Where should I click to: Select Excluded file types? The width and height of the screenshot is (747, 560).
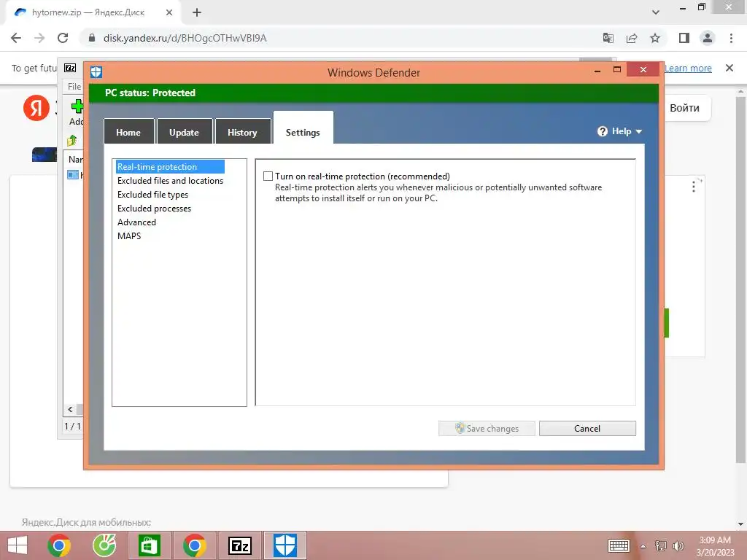[x=152, y=194]
